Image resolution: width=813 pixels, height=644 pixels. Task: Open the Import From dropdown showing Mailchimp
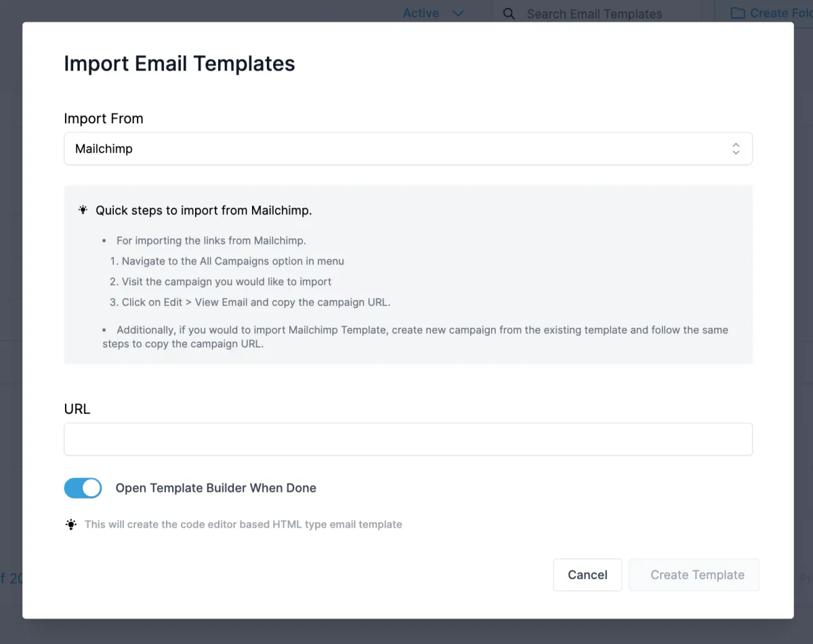(x=408, y=149)
